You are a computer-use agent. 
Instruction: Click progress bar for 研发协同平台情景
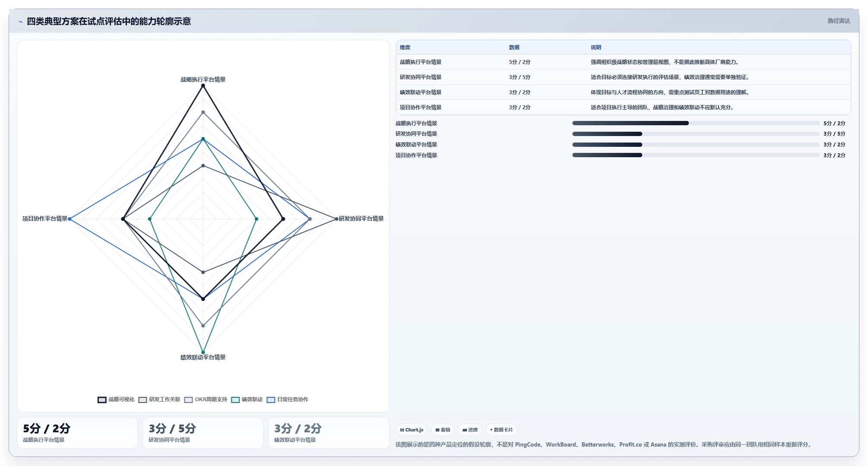coord(696,134)
